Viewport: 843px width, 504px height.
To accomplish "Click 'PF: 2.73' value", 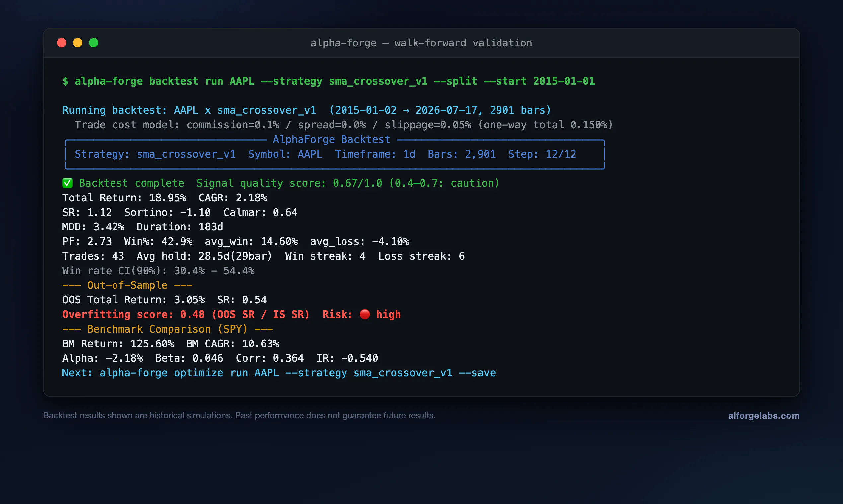I will point(87,241).
